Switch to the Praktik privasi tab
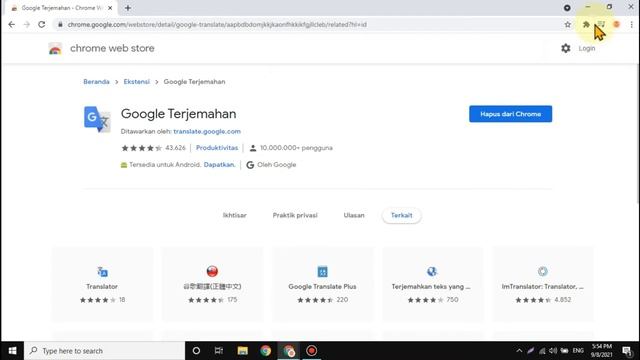Viewport: 640px width, 360px height. point(295,215)
